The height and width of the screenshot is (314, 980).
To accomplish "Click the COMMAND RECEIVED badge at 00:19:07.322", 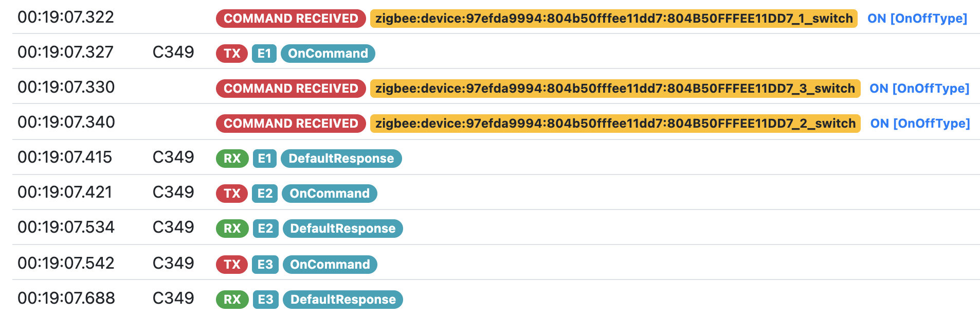I will [291, 19].
